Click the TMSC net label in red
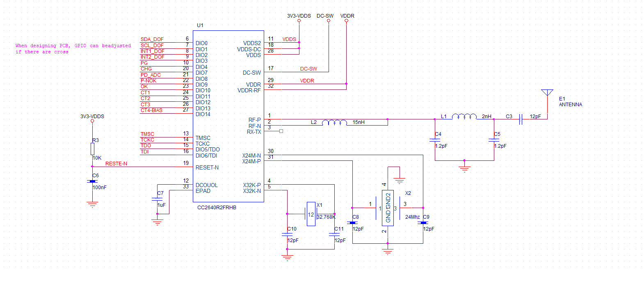The height and width of the screenshot is (302, 644). point(148,134)
